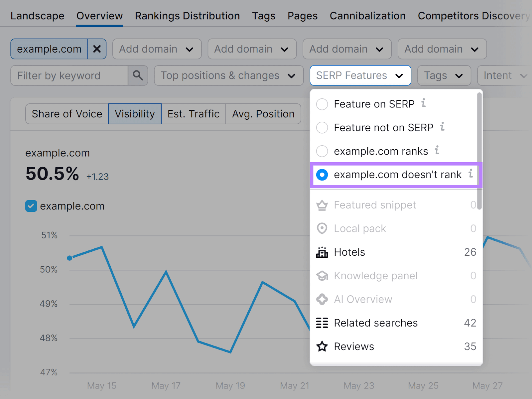Open the Top positions & changes dropdown
The width and height of the screenshot is (532, 399).
[228, 75]
